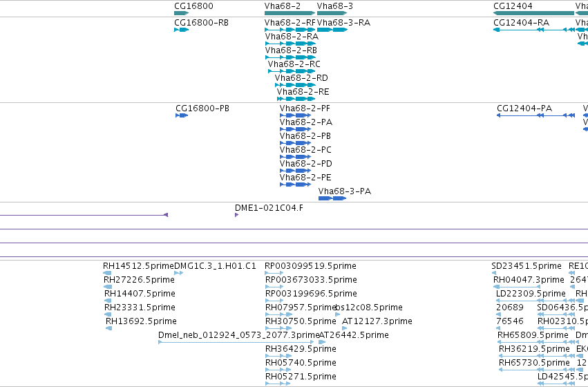
Task: Click the Vha68-2 gene label
Action: pos(283,6)
